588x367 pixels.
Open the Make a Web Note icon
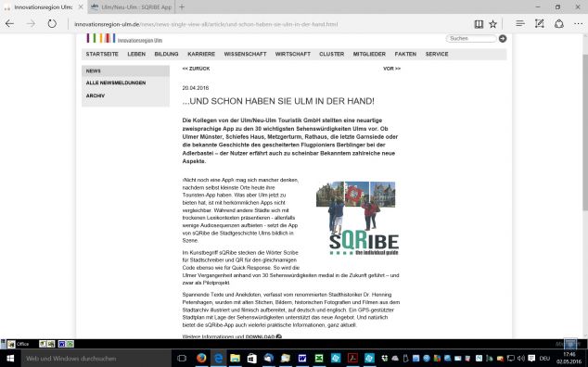(539, 23)
